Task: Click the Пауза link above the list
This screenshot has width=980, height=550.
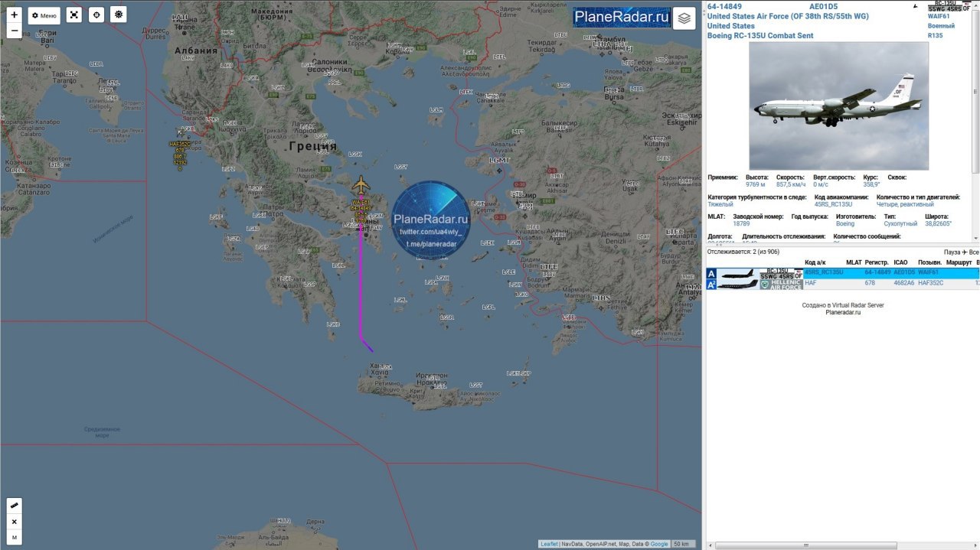Action: 952,252
